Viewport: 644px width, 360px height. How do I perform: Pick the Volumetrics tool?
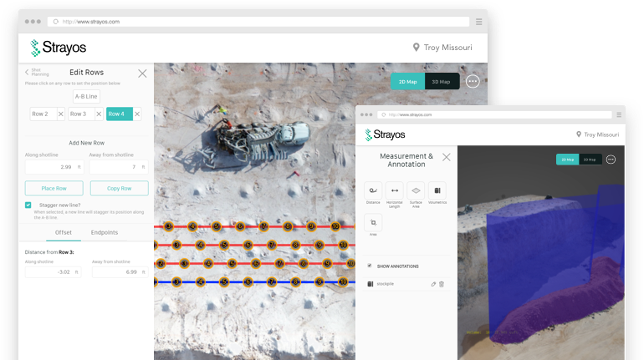click(x=437, y=190)
